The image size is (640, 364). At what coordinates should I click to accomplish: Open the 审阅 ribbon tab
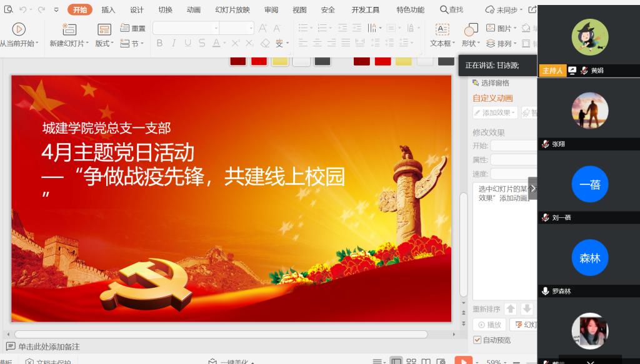(271, 10)
